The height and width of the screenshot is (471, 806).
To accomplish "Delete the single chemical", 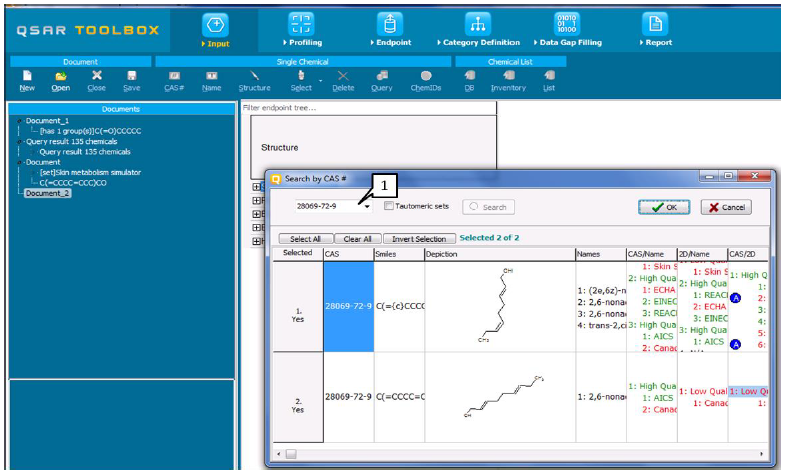I will pyautogui.click(x=343, y=81).
